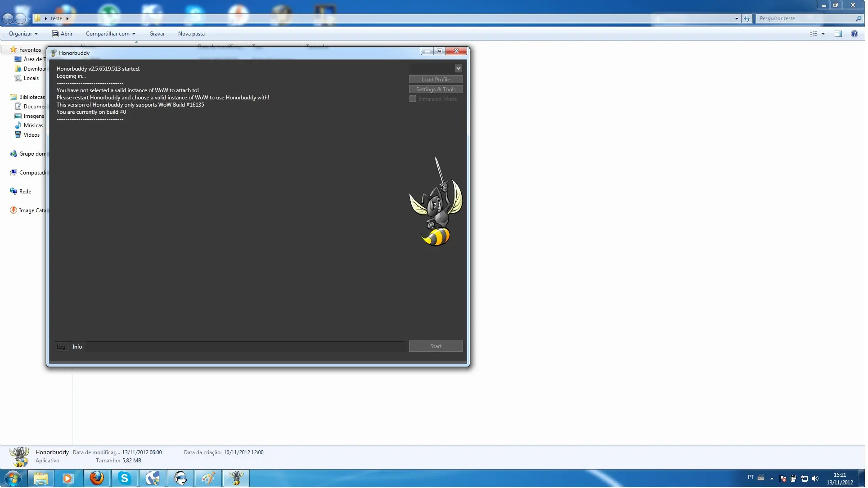Select Vídeos in the navigation pane

(x=27, y=135)
